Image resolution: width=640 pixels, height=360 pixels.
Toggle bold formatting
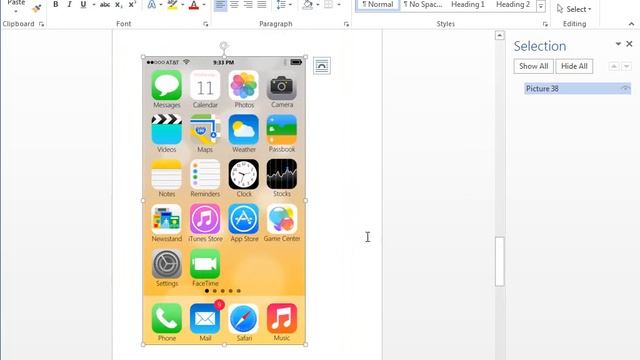(56, 4)
